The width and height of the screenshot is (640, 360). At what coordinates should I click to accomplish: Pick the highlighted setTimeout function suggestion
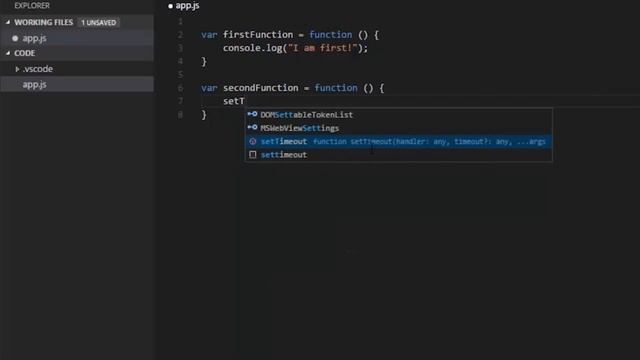398,142
